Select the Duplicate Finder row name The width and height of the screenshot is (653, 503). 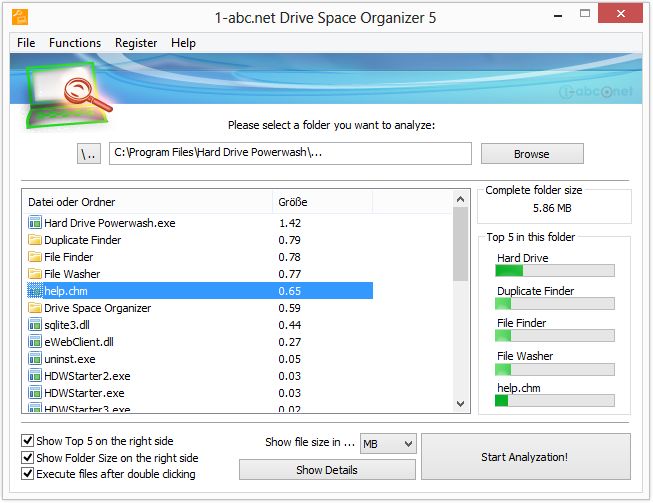tap(82, 240)
